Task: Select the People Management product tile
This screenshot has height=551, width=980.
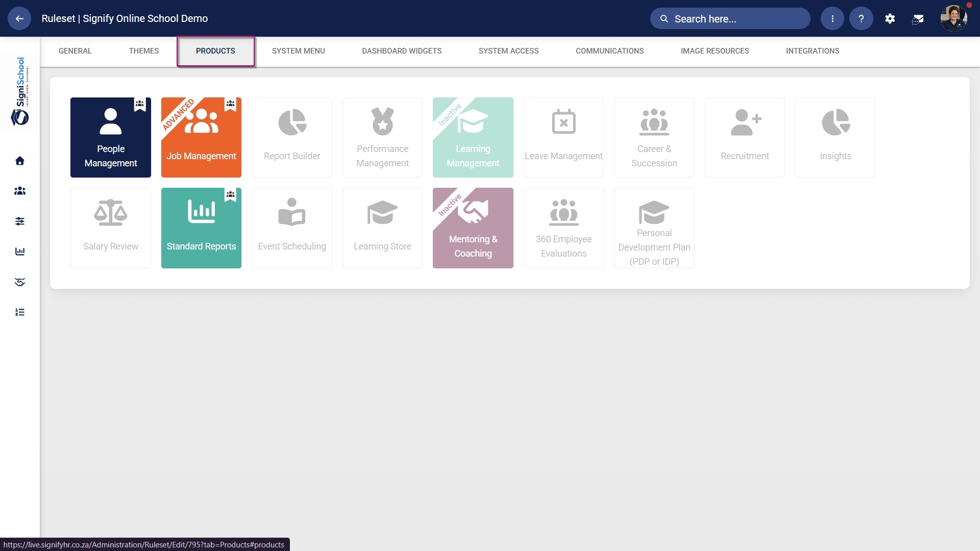Action: click(111, 137)
